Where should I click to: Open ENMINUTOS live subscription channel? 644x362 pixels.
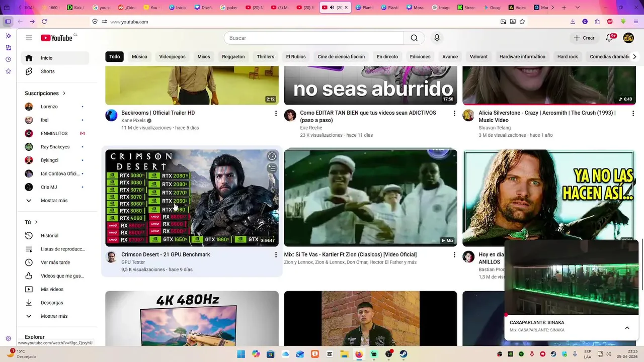click(x=55, y=134)
